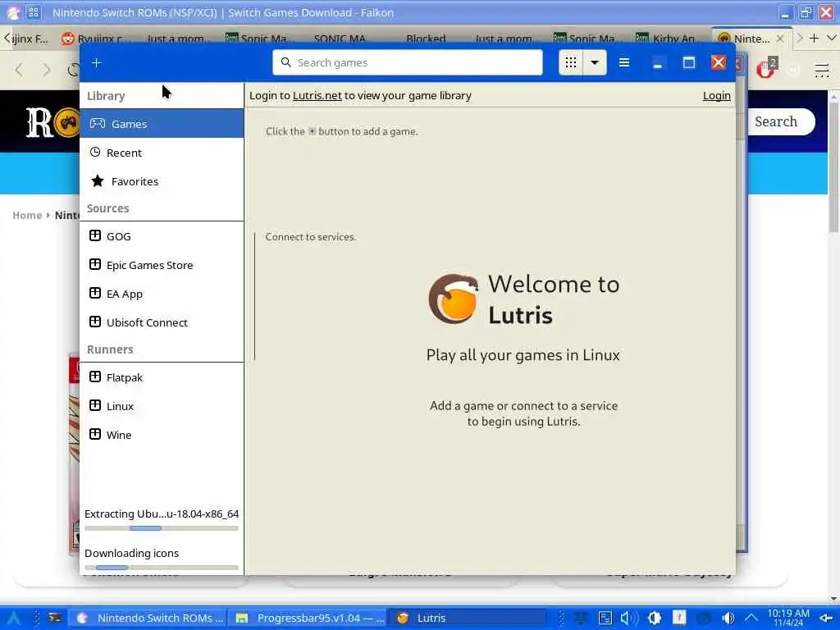840x630 pixels.
Task: Click the Ubisoft Connect source icon
Action: pos(95,322)
